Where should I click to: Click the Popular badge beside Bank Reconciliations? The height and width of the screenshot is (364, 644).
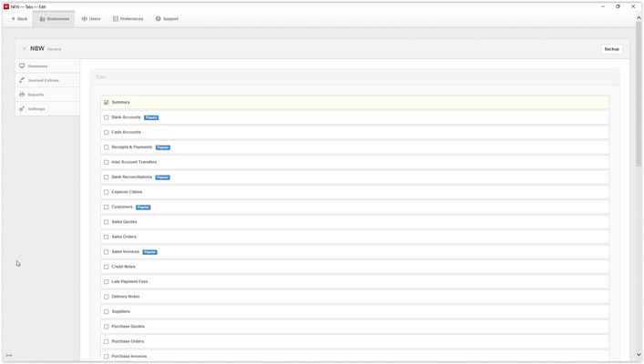pos(163,177)
